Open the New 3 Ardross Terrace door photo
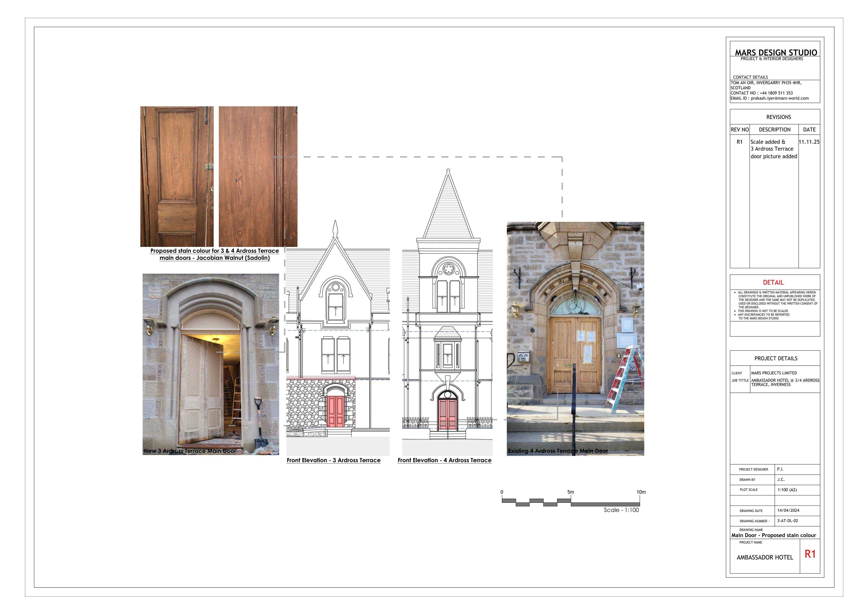The image size is (868, 614). coord(211,364)
